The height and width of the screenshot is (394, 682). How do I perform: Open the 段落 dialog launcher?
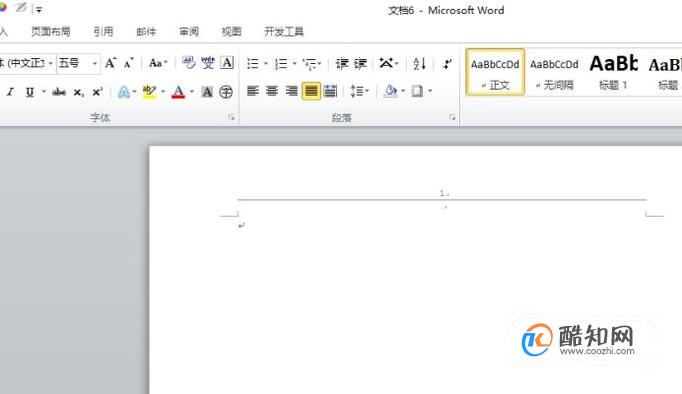pyautogui.click(x=452, y=117)
